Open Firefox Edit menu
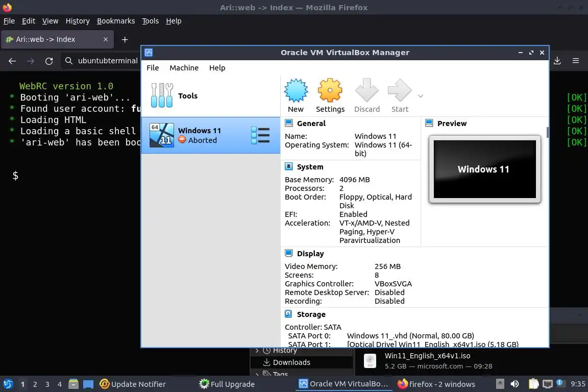This screenshot has height=392, width=588. click(x=29, y=21)
